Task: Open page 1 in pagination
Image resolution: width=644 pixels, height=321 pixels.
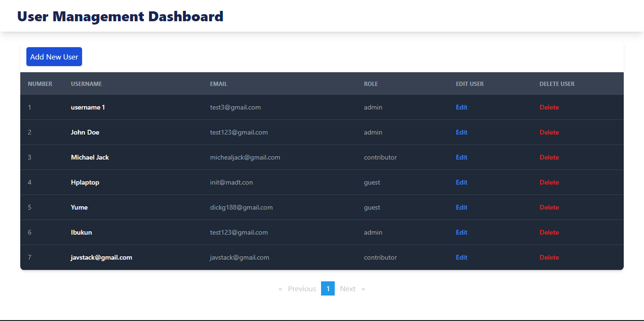Action: pyautogui.click(x=328, y=288)
